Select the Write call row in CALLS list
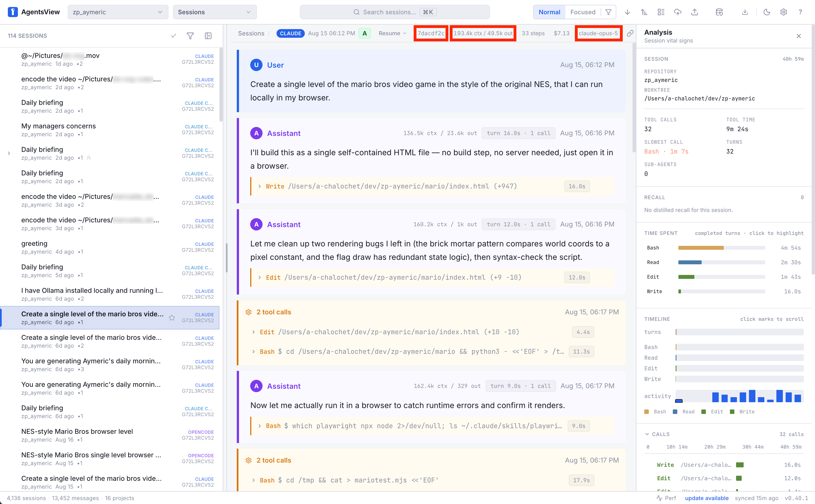Screen dimensions: 815x504 724,465
